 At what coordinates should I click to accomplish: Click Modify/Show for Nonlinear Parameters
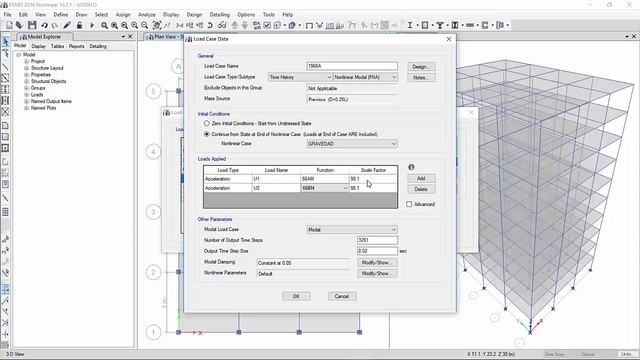377,273
